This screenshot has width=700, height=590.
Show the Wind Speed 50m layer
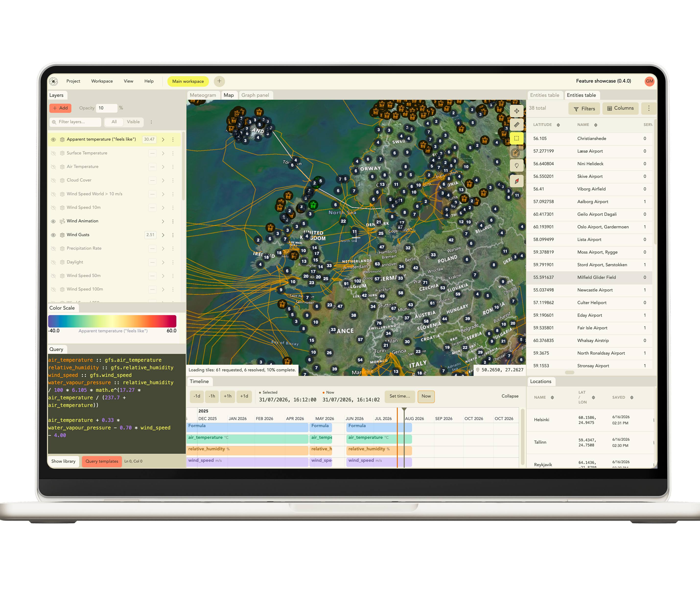pyautogui.click(x=53, y=276)
